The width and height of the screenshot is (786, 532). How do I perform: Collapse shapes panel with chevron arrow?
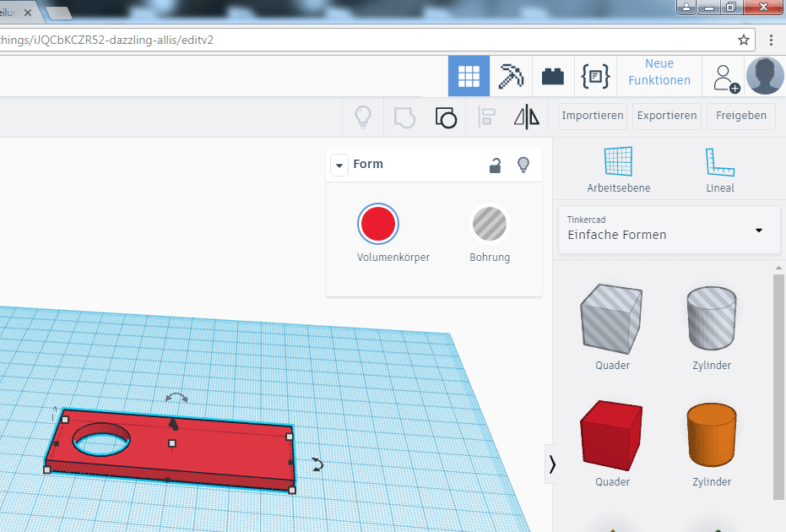pyautogui.click(x=551, y=464)
